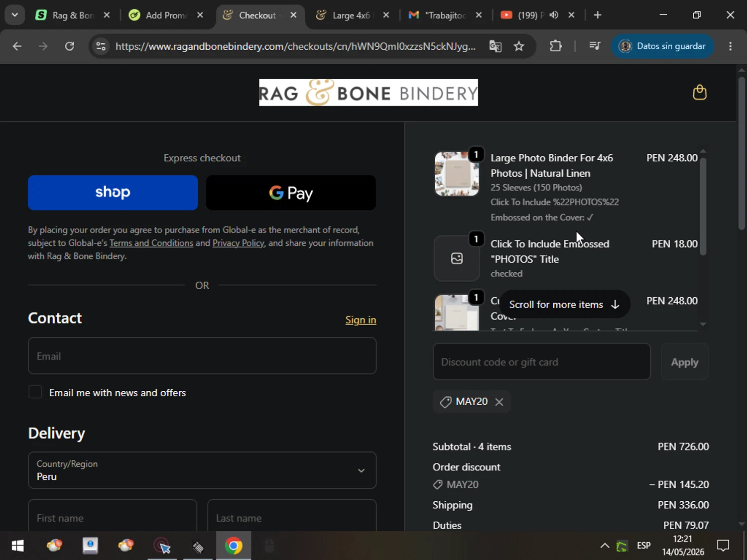Click the Sign in link

(x=361, y=320)
